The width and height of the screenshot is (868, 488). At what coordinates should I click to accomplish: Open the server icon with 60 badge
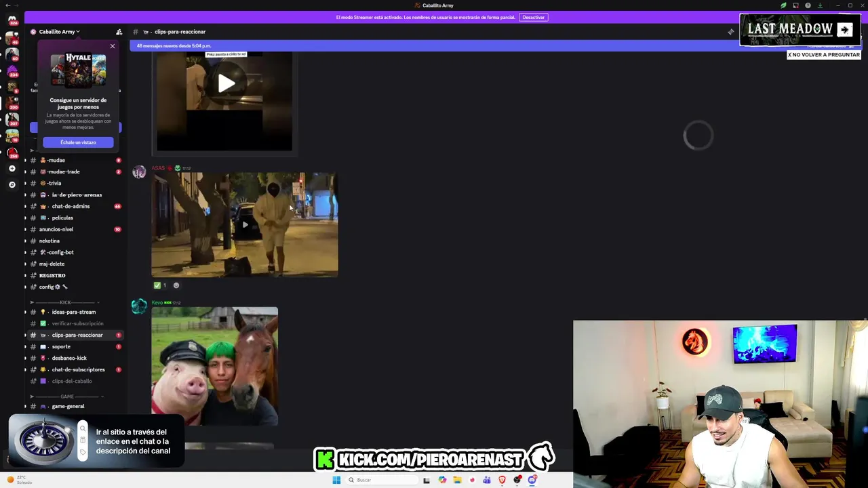pos(12,55)
